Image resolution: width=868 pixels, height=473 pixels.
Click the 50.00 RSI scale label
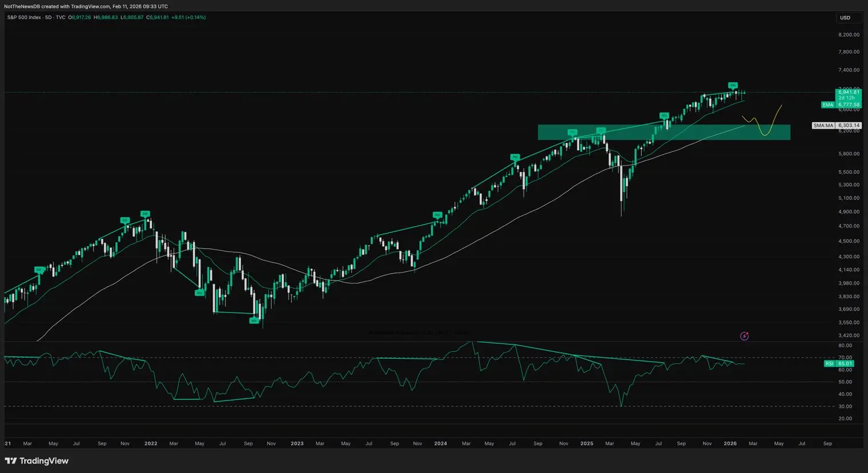(845, 382)
